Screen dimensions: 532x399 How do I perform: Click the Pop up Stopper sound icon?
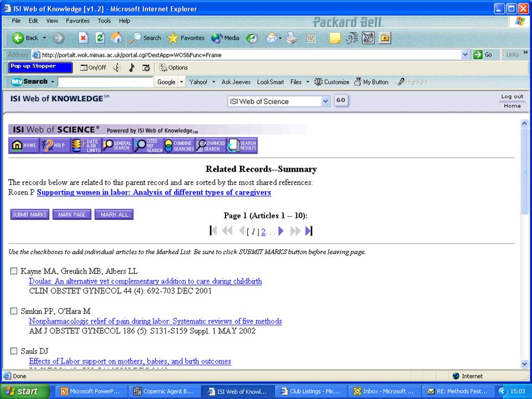click(117, 68)
